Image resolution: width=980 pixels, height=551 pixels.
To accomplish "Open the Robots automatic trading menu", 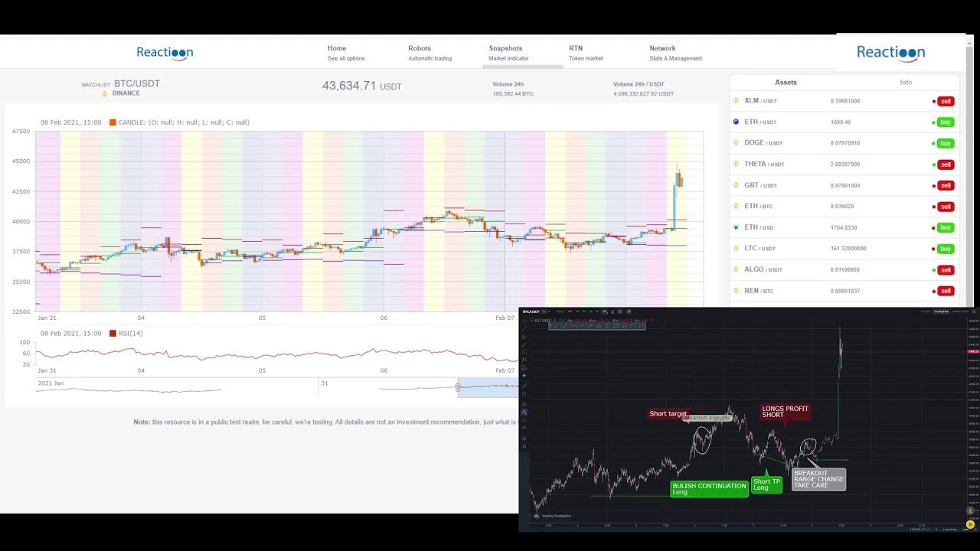I will [x=430, y=53].
